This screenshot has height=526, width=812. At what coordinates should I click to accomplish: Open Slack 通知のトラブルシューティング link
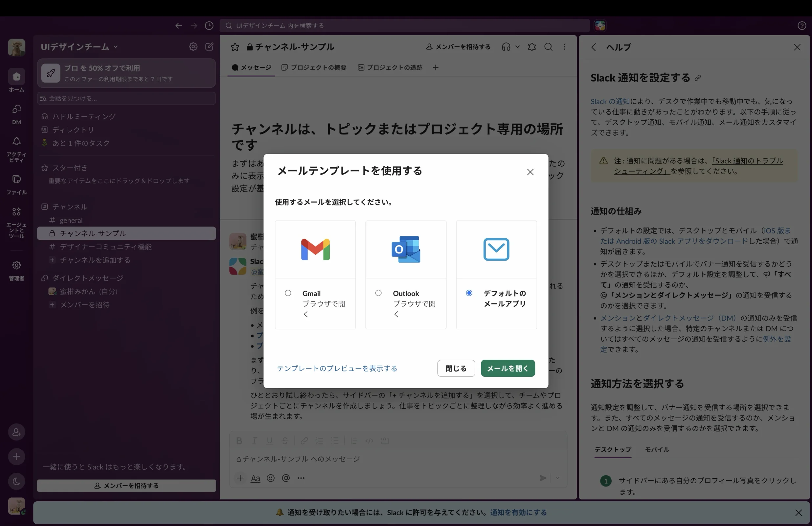pos(698,166)
